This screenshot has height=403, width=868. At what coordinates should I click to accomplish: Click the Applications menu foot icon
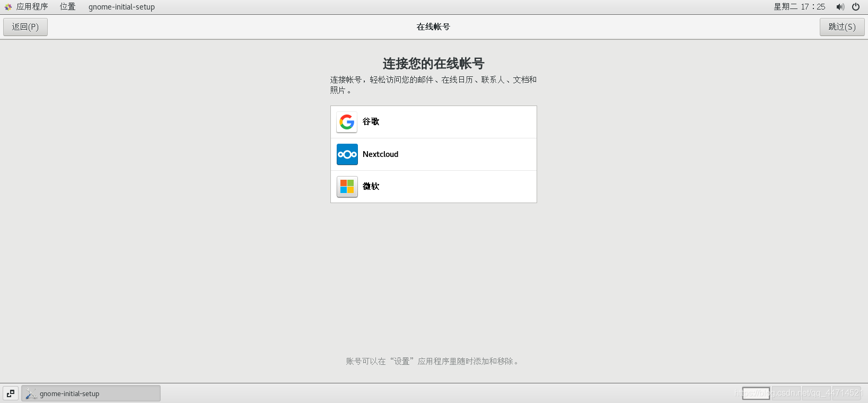coord(8,7)
